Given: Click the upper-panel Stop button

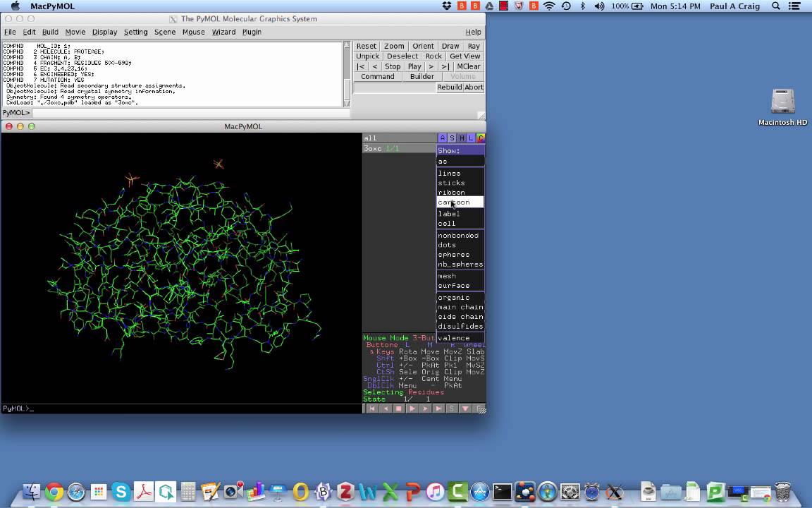Looking at the screenshot, I should click(393, 66).
